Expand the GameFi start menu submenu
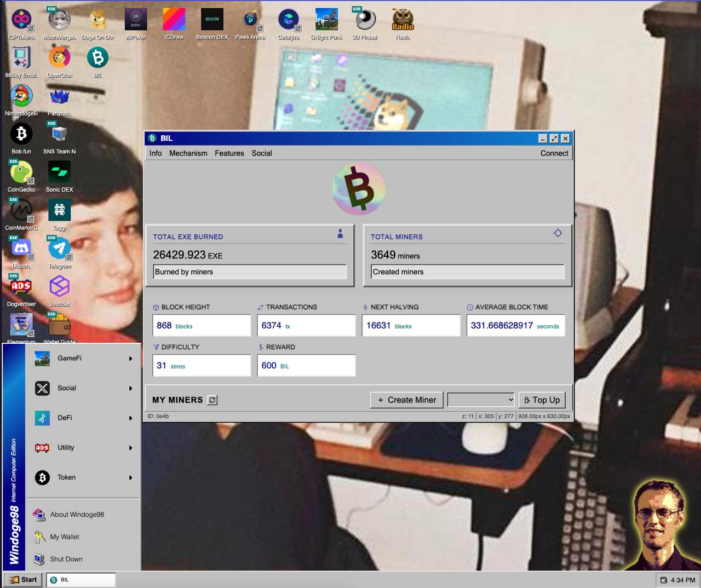 point(82,359)
